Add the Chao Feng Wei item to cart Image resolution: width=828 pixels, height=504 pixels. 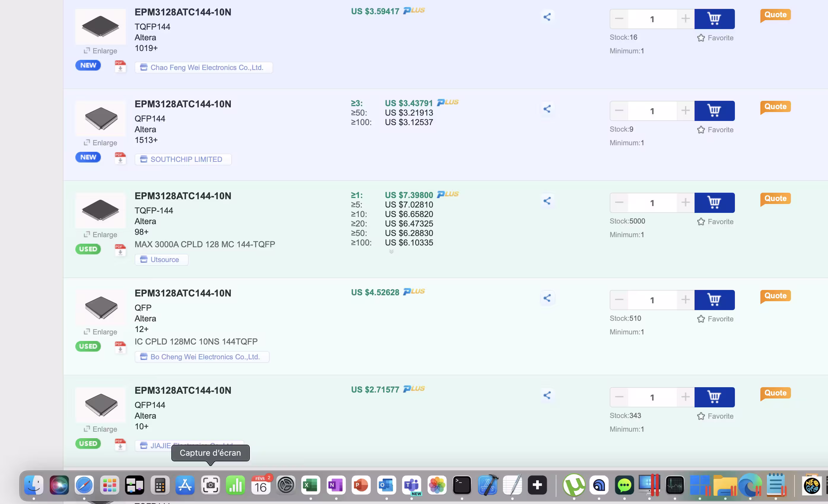click(714, 19)
